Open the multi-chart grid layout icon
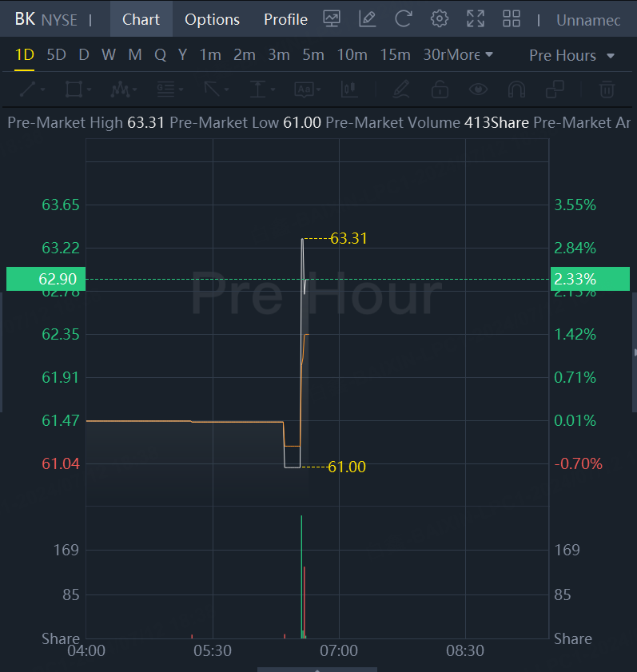637x672 pixels. click(x=512, y=19)
